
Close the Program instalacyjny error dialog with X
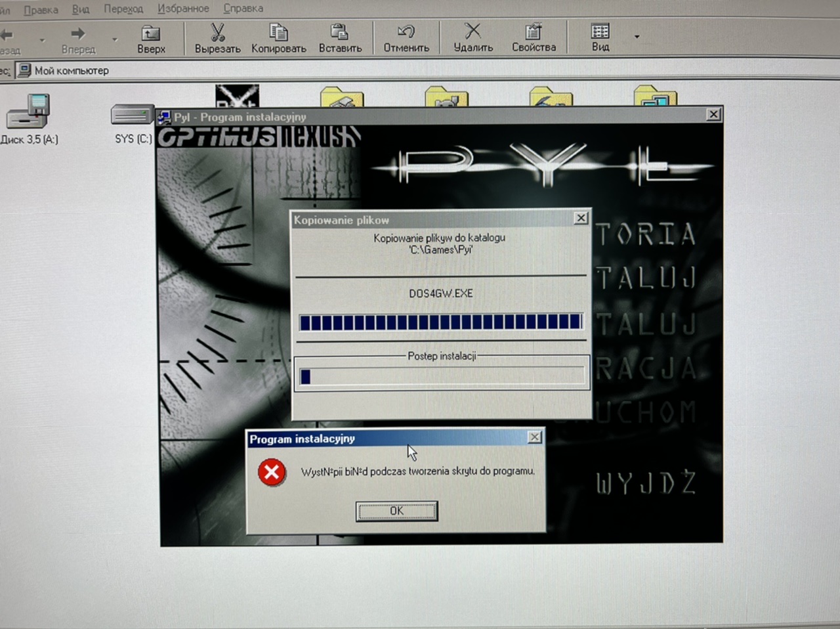535,437
